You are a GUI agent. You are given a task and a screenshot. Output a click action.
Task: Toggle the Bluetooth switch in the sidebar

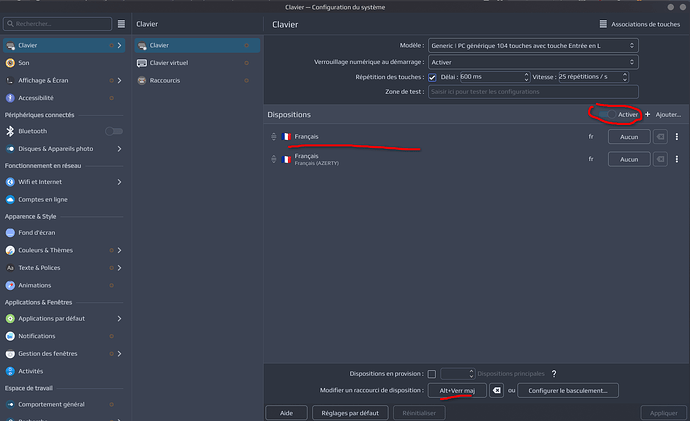114,131
